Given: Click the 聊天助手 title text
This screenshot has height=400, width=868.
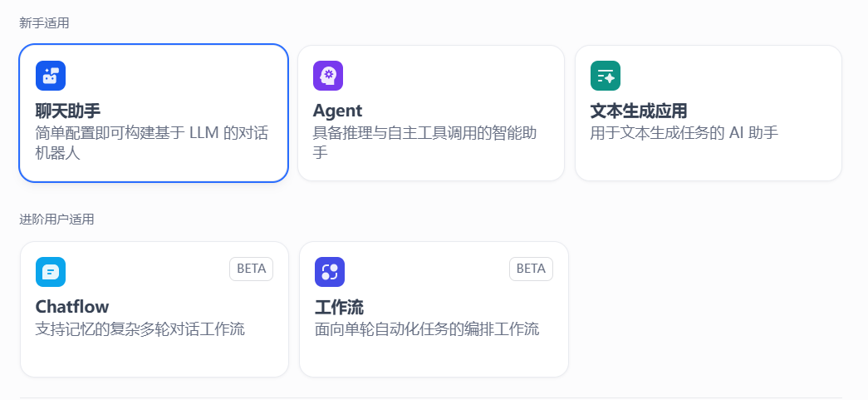Looking at the screenshot, I should (68, 111).
